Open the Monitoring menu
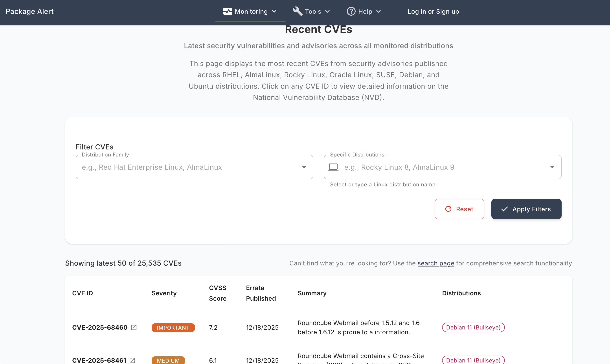The width and height of the screenshot is (610, 364). [251, 11]
